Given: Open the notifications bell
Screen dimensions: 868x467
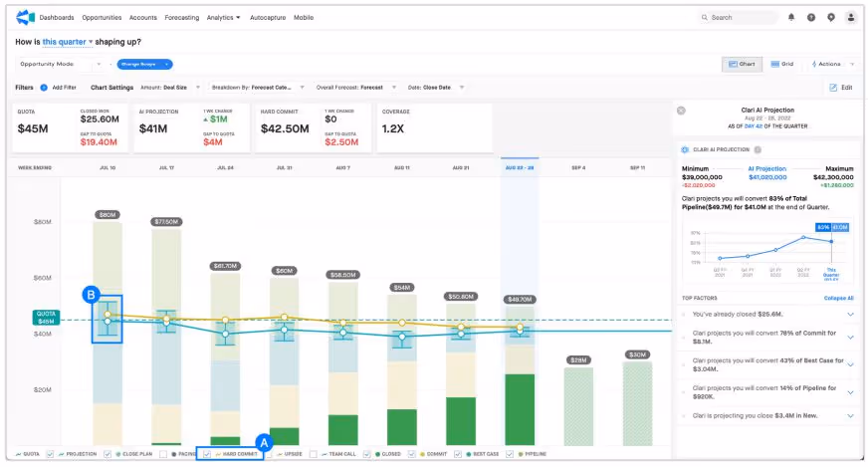Looking at the screenshot, I should tap(791, 17).
